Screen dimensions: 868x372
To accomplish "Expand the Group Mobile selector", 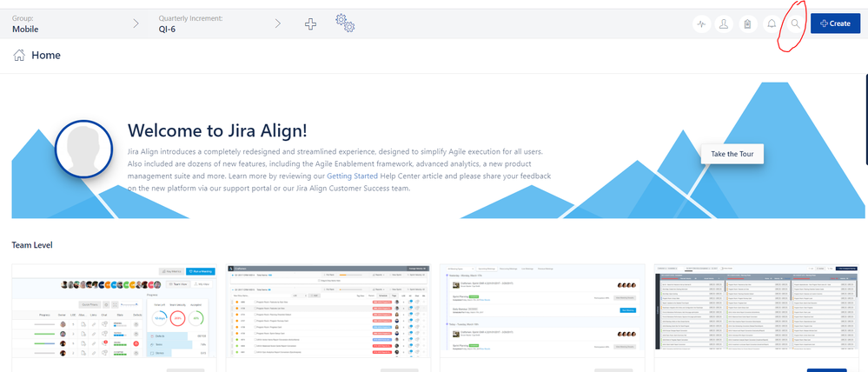I will click(x=77, y=23).
